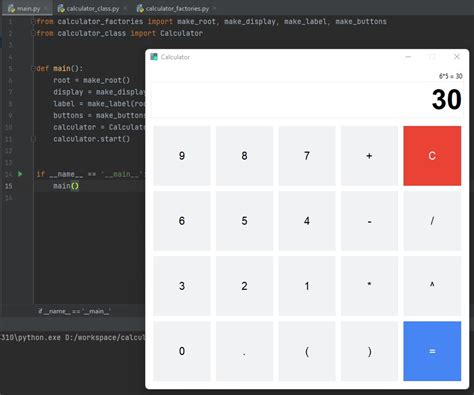Place cursor at main() call on line 15

(66, 186)
